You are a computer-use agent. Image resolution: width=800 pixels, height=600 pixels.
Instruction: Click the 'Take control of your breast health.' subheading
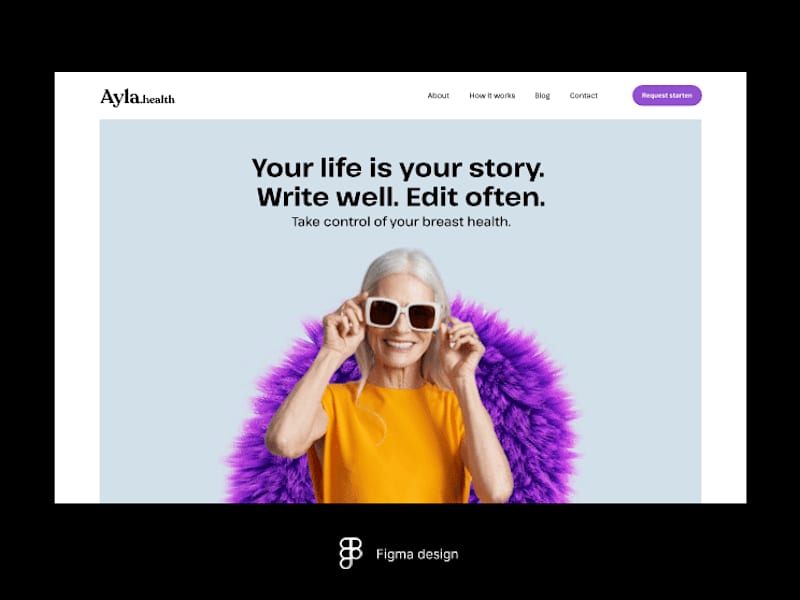tap(401, 222)
